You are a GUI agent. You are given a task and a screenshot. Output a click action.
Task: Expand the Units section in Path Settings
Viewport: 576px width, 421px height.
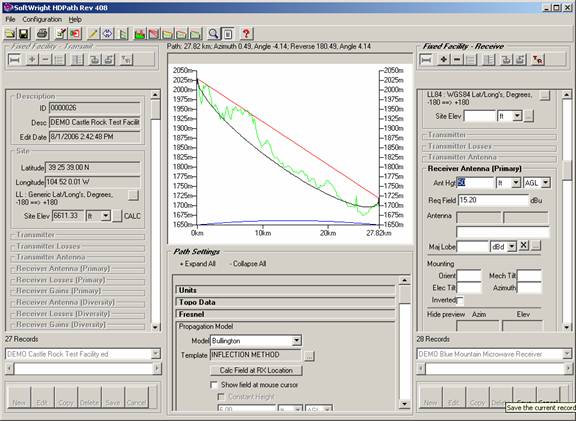click(285, 290)
